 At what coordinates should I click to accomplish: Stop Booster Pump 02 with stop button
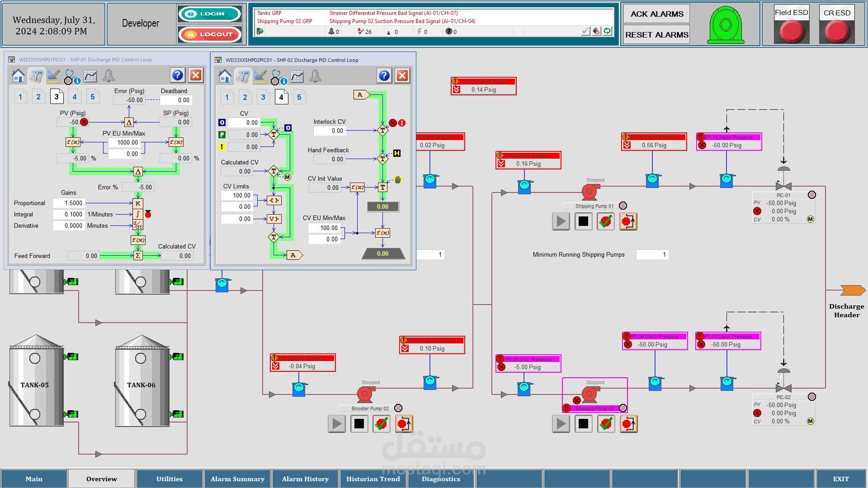coord(359,424)
